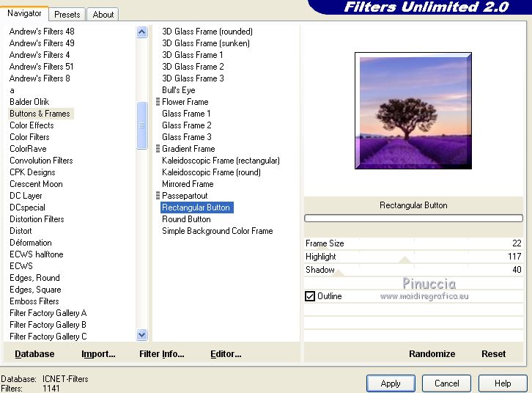This screenshot has width=532, height=393.
Task: Select Crescent Moon category
Action: [36, 183]
